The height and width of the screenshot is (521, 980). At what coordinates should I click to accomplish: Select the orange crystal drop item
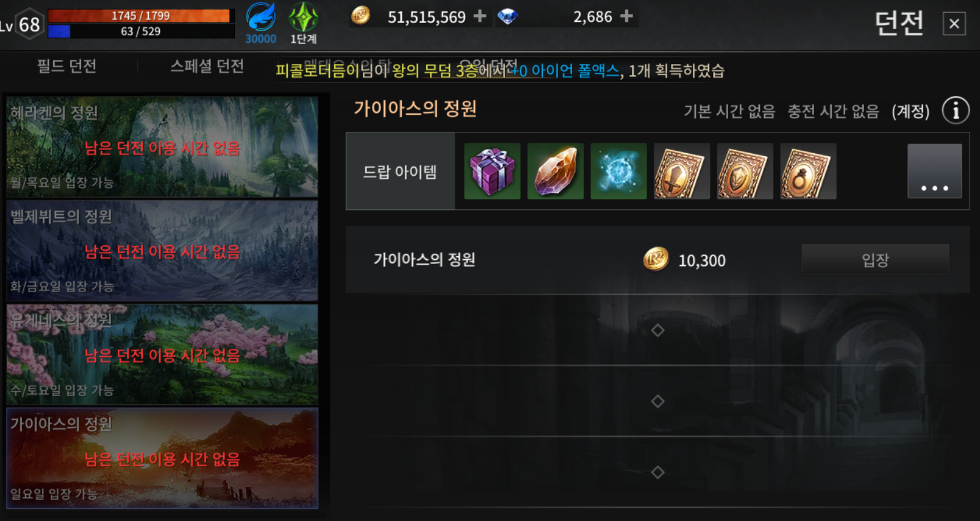click(x=556, y=171)
